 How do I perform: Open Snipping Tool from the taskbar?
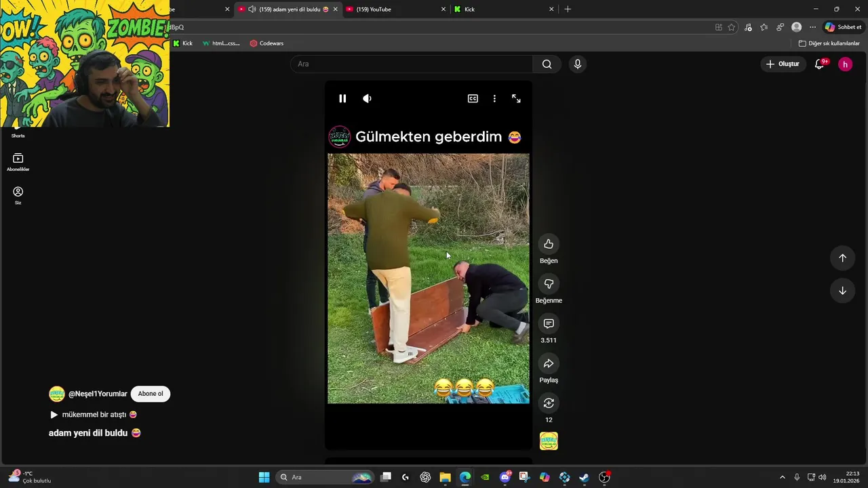point(524,477)
